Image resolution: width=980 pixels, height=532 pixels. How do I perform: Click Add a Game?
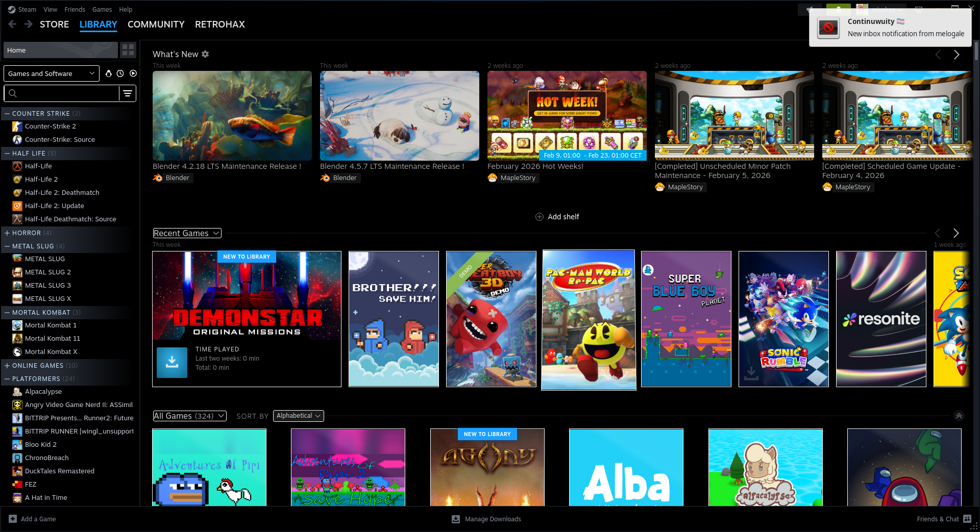tap(33, 519)
